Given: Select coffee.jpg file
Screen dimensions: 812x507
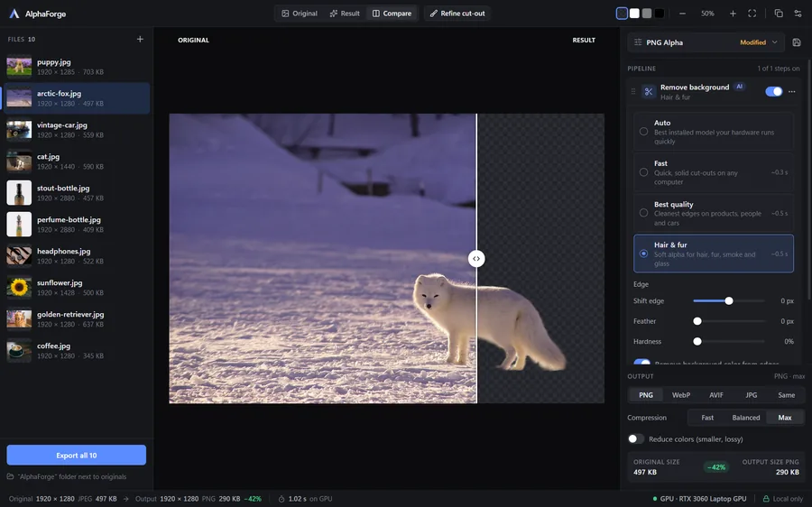Looking at the screenshot, I should (77, 351).
